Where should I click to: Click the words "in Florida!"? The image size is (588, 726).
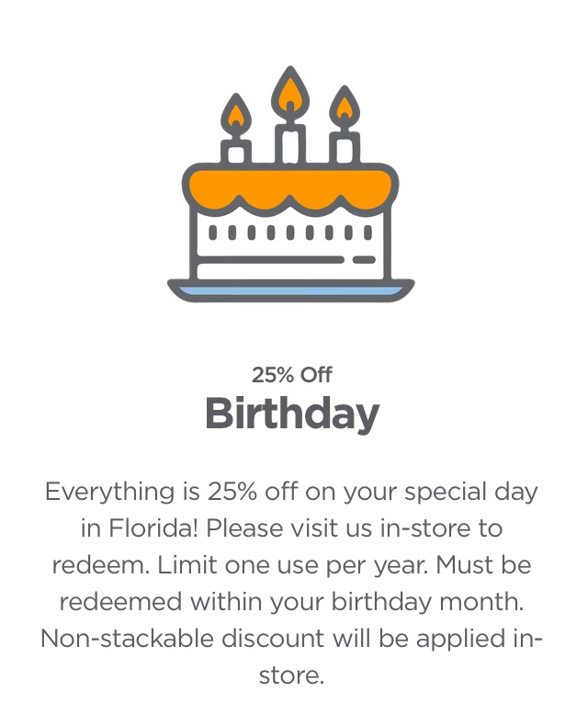pyautogui.click(x=140, y=527)
